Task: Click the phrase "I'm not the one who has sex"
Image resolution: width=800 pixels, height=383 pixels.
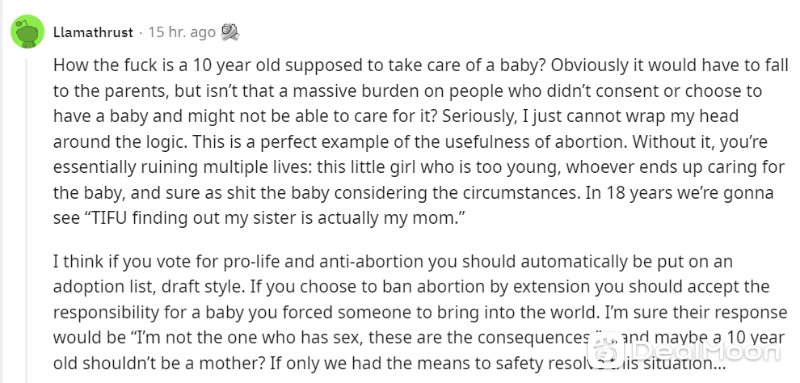Action: (x=249, y=338)
